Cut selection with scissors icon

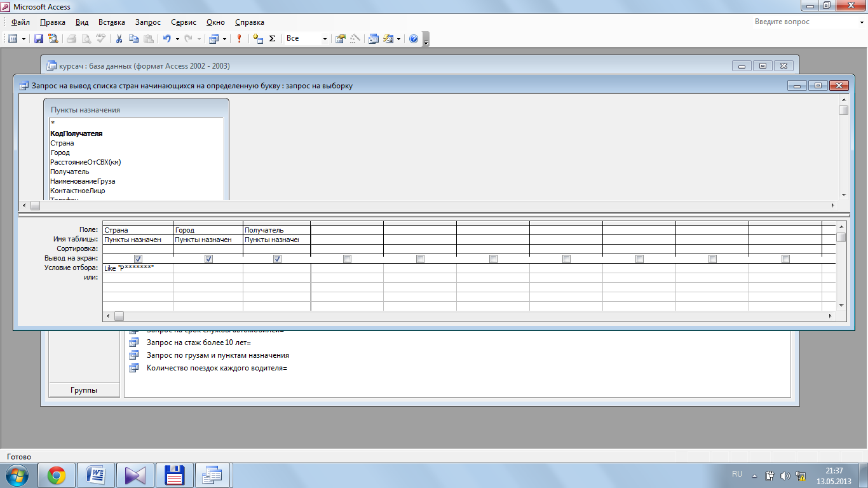tap(119, 39)
